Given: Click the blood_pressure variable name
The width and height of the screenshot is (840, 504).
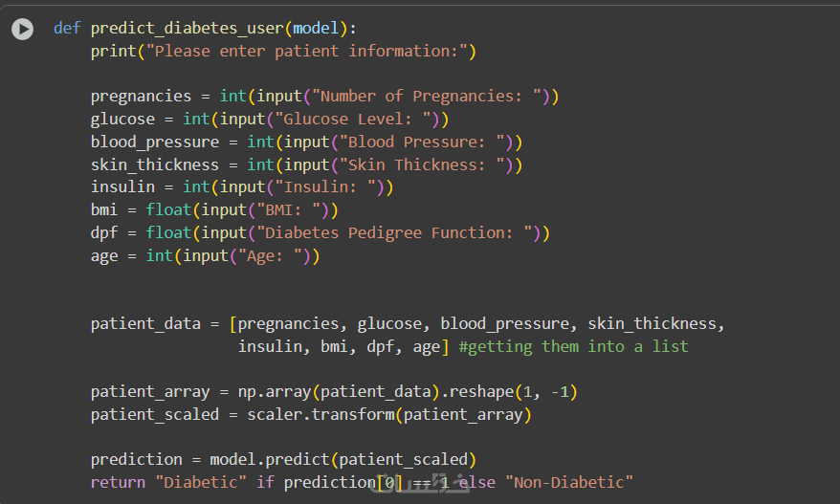Looking at the screenshot, I should click(x=155, y=142).
